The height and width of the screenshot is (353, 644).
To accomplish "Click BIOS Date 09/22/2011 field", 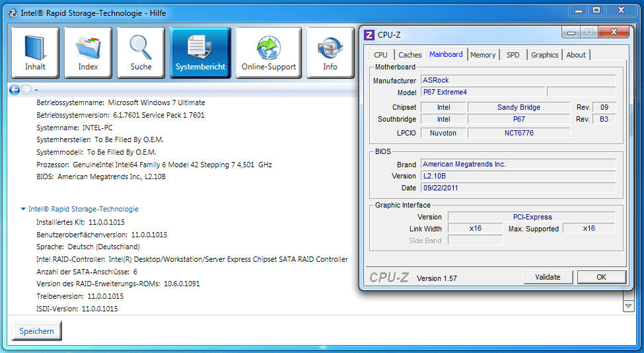I will point(519,188).
